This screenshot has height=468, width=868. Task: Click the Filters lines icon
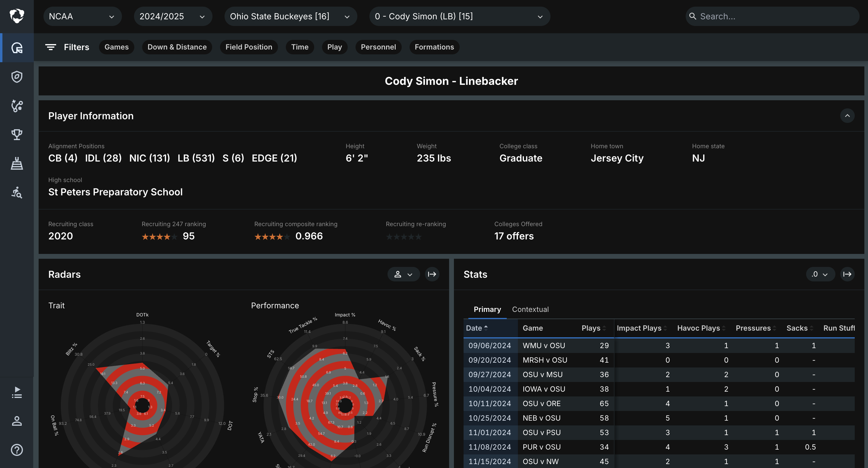pyautogui.click(x=51, y=47)
